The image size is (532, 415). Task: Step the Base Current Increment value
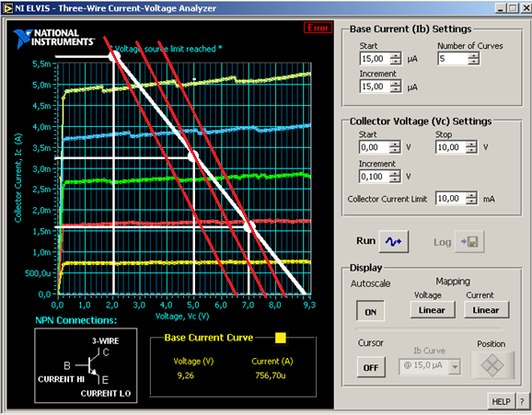pos(395,86)
